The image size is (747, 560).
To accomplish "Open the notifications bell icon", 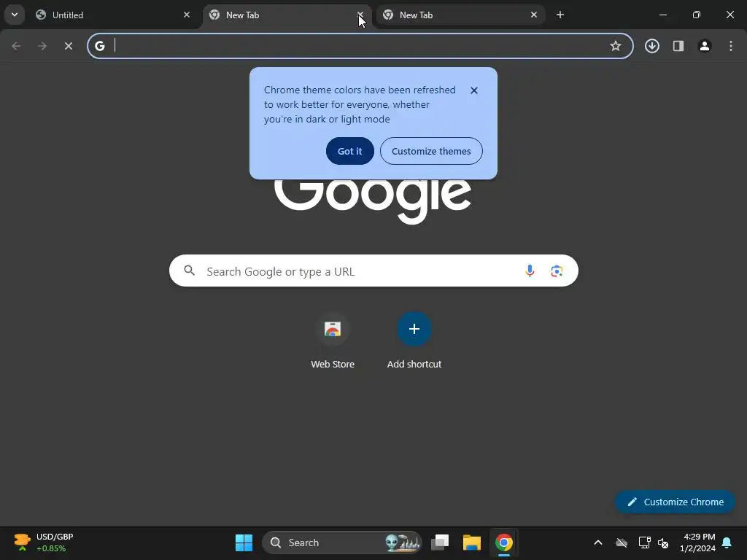I will pos(727,542).
